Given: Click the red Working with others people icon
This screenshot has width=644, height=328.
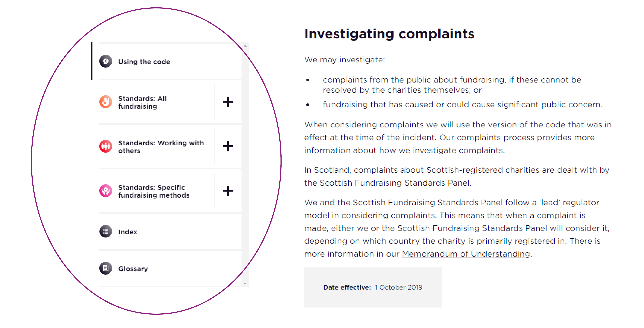Looking at the screenshot, I should click(106, 146).
